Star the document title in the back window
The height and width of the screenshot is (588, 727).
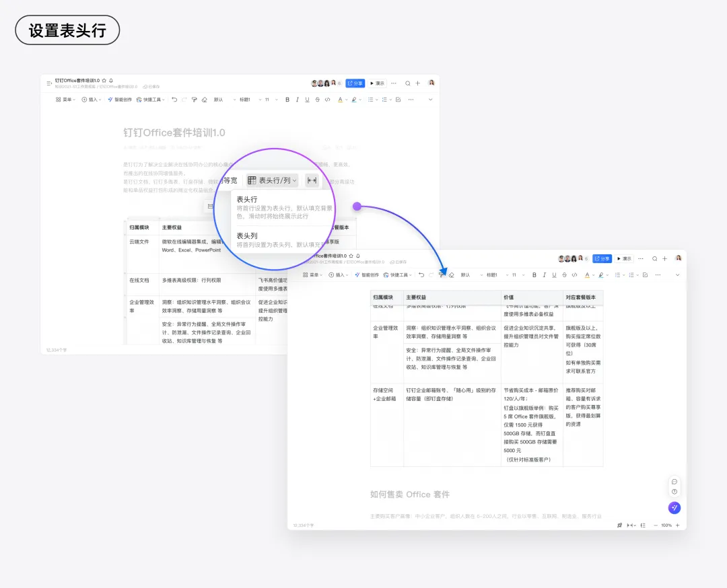(x=104, y=80)
